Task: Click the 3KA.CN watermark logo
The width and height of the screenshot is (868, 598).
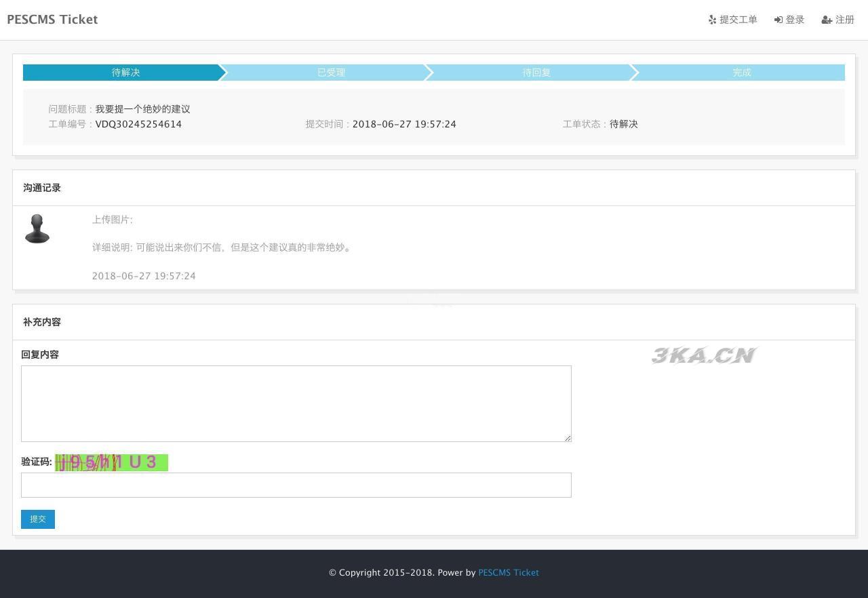Action: coord(704,355)
